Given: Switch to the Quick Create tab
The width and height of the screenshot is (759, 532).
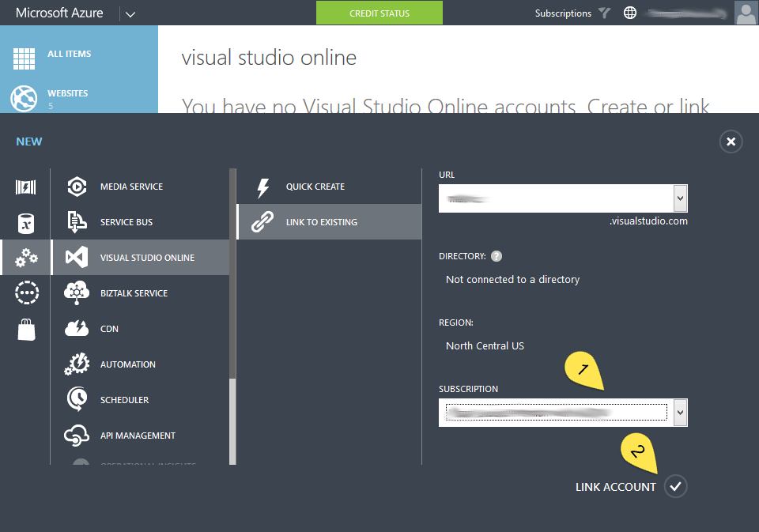Looking at the screenshot, I should tap(329, 185).
